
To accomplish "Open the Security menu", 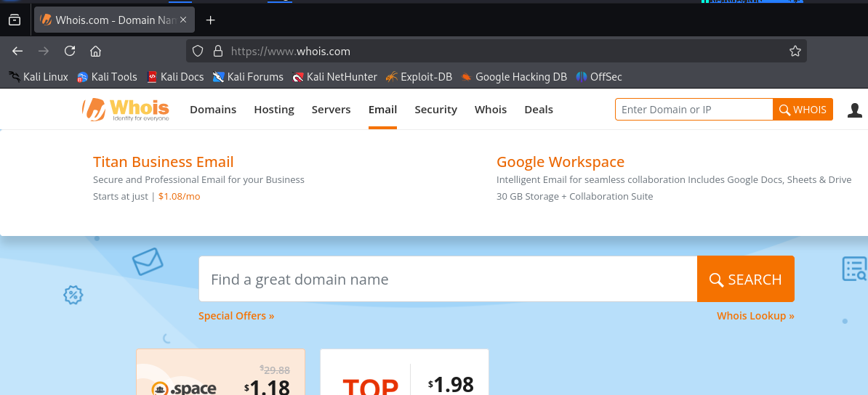I will (435, 110).
